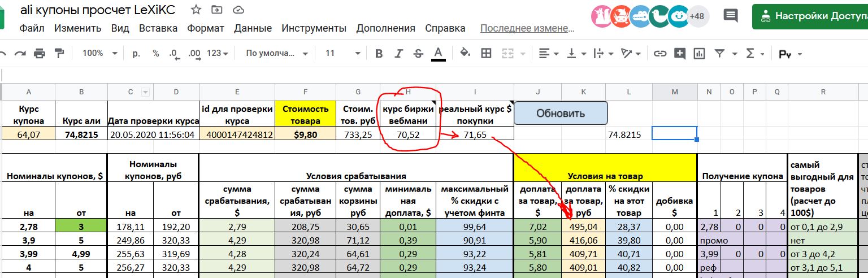Screen dimensions: 868x278
Task: Insert a link
Action: coord(659,54)
